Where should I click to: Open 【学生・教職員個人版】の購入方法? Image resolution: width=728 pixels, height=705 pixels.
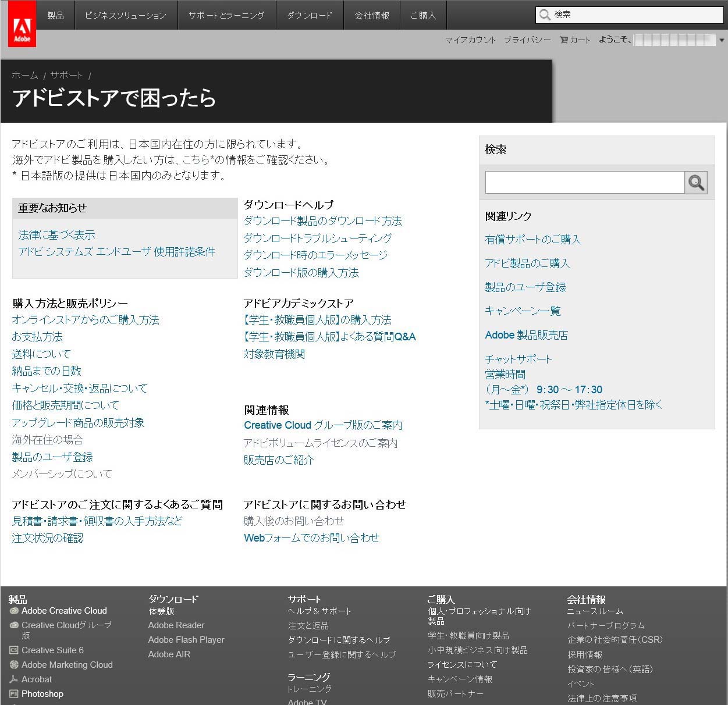(x=318, y=320)
